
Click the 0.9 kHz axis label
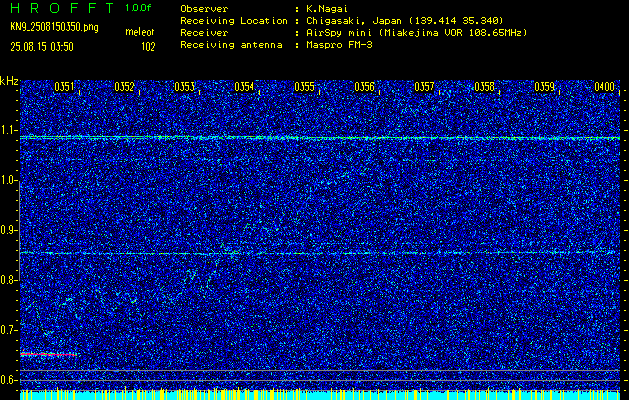point(8,230)
